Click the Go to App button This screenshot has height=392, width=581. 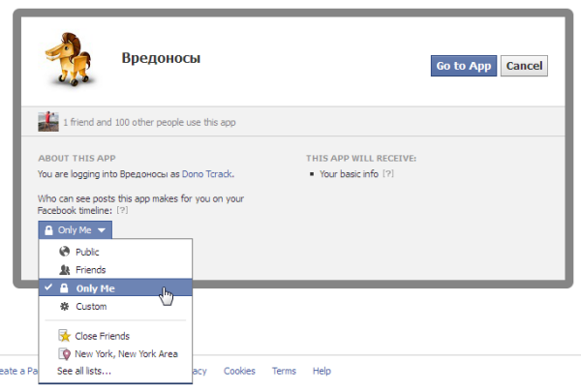tap(463, 66)
